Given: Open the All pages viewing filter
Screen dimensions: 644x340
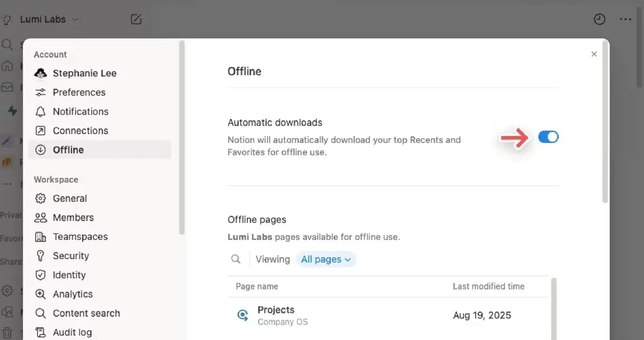Looking at the screenshot, I should 325,259.
